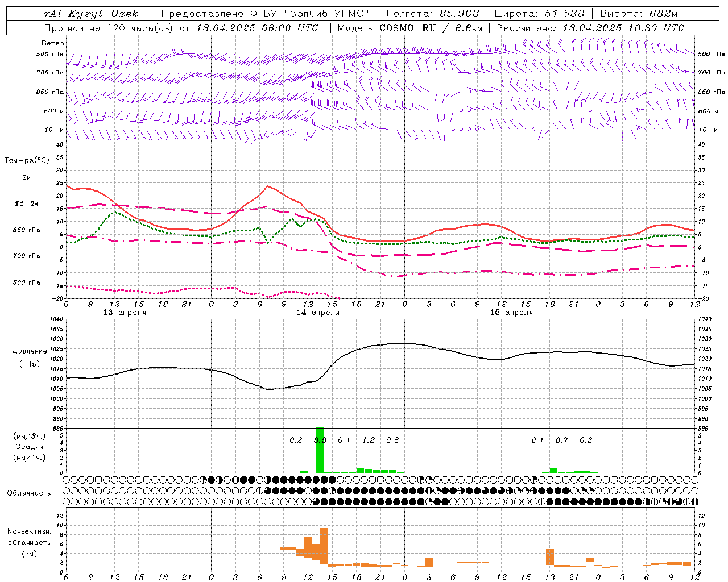
Task: Click the forecast start time "13.04.2025 06:00 UTC"
Action: (x=257, y=28)
